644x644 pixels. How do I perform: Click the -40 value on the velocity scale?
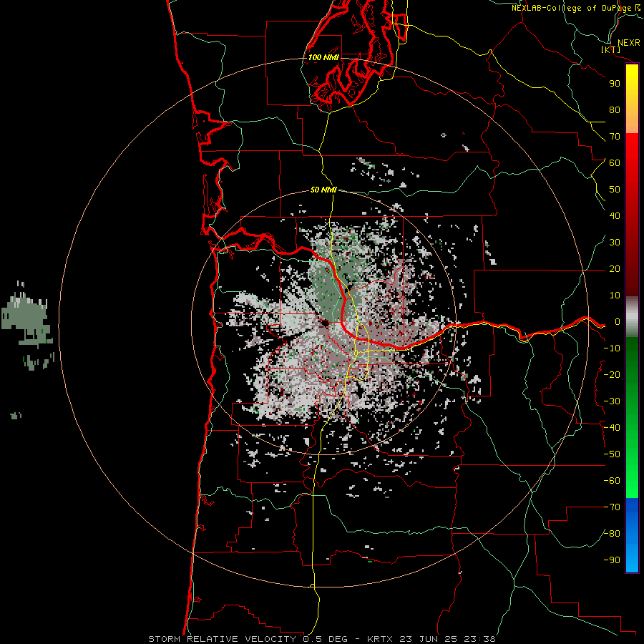pos(612,428)
